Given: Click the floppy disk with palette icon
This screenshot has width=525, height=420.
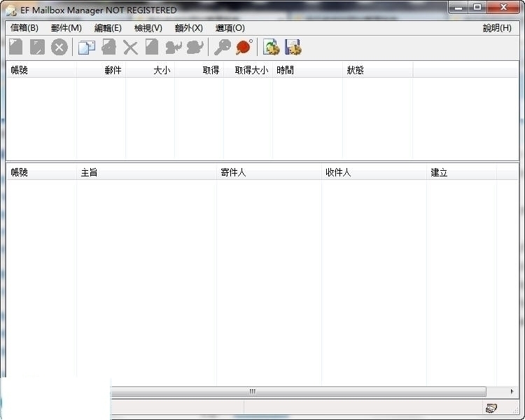Looking at the screenshot, I should (x=293, y=48).
